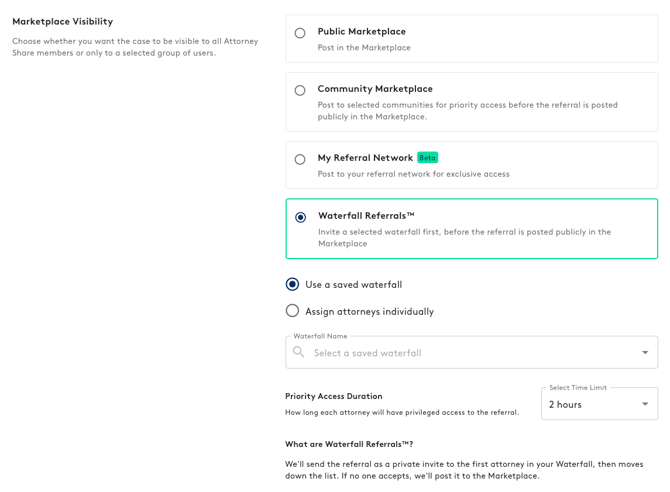Click the My Referral Network title text
This screenshot has width=670, height=492.
pos(365,158)
